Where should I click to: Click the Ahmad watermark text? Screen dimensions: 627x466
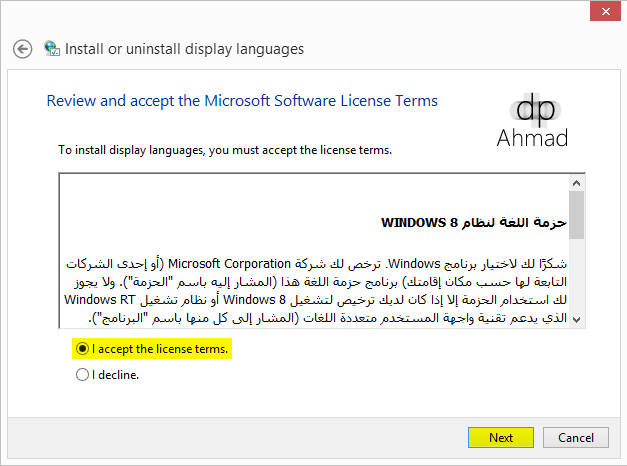[531, 138]
